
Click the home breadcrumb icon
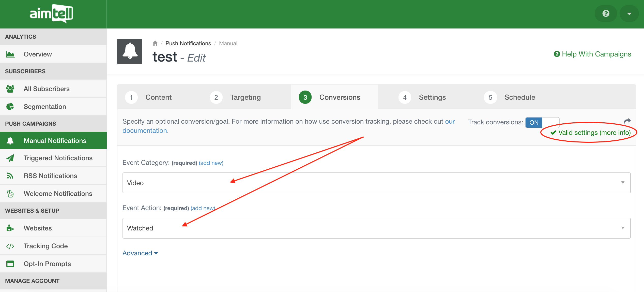click(x=155, y=43)
